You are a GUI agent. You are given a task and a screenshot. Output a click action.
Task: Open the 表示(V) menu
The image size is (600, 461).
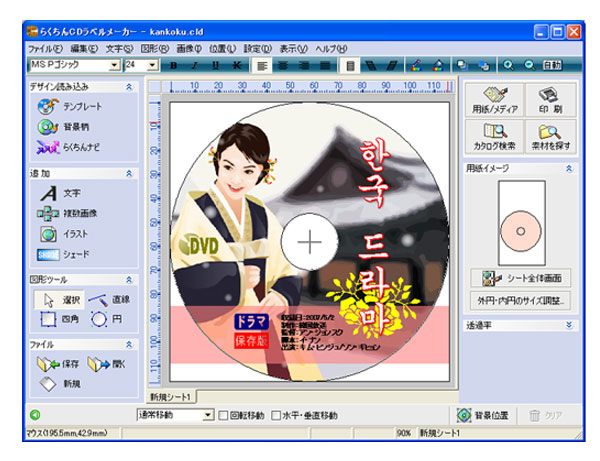click(x=293, y=49)
